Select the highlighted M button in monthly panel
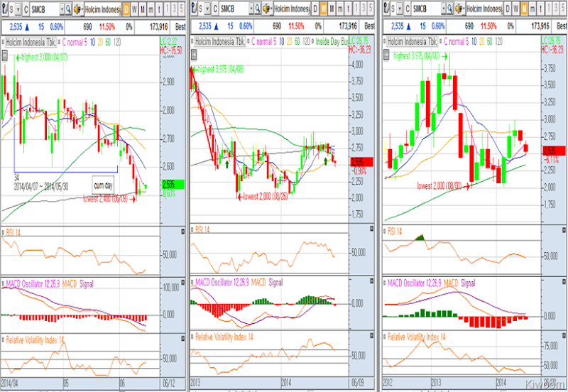Viewport: 568px width, 392px height. [524, 9]
